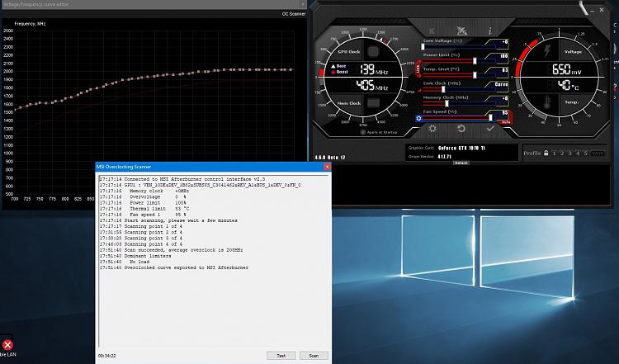
Task: Click the OC Scanner link in curve editor
Action: pos(293,14)
